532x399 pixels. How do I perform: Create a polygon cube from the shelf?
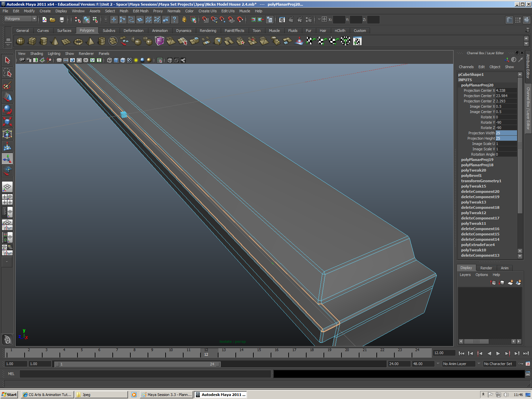coord(32,41)
